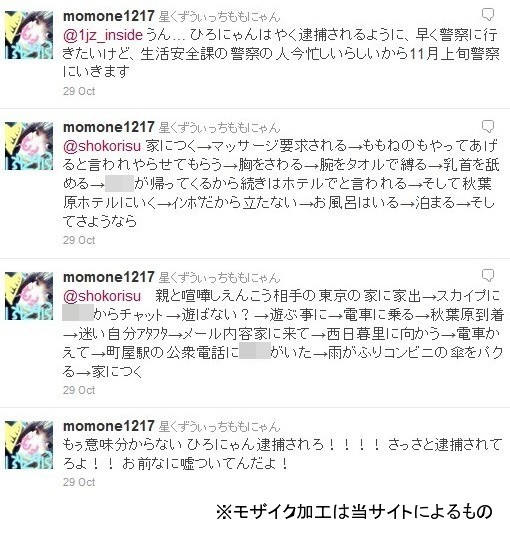Click the 29 Oct timestamp of the third tweet
This screenshot has height=533, width=510.
coord(79,390)
